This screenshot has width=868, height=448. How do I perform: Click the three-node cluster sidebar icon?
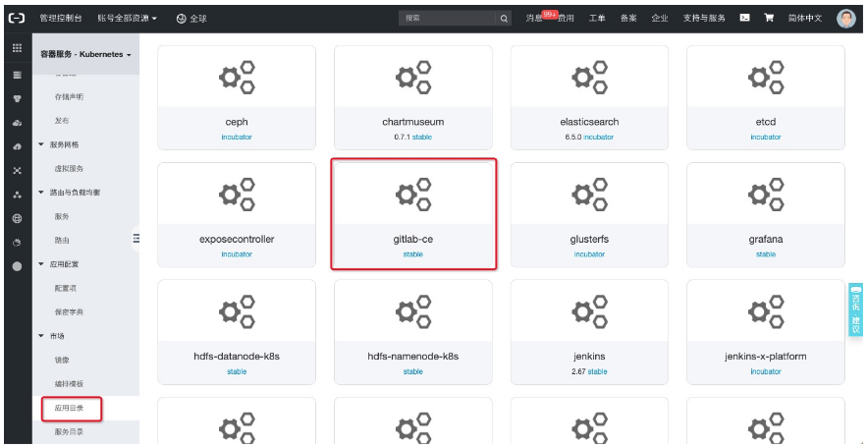(17, 195)
